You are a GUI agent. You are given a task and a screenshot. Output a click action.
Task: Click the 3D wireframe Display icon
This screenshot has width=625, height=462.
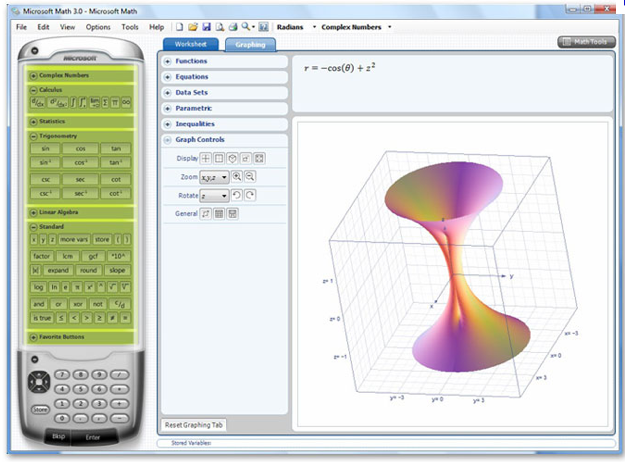[x=232, y=159]
